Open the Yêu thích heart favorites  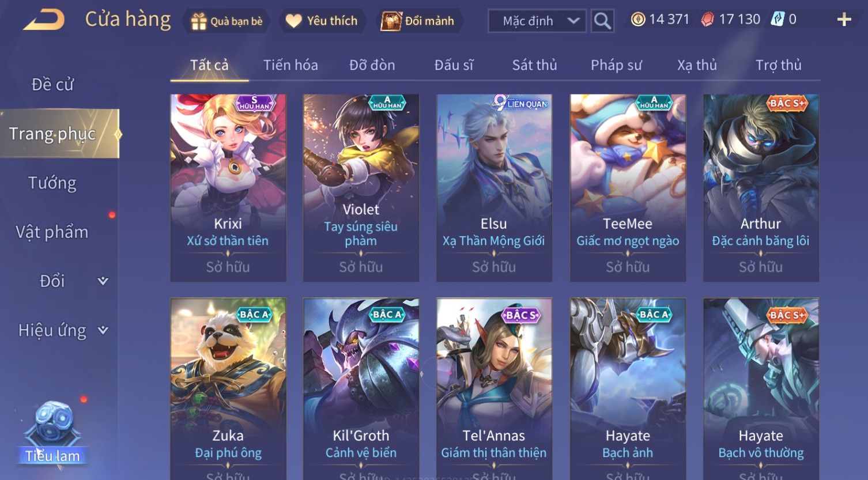tap(293, 21)
